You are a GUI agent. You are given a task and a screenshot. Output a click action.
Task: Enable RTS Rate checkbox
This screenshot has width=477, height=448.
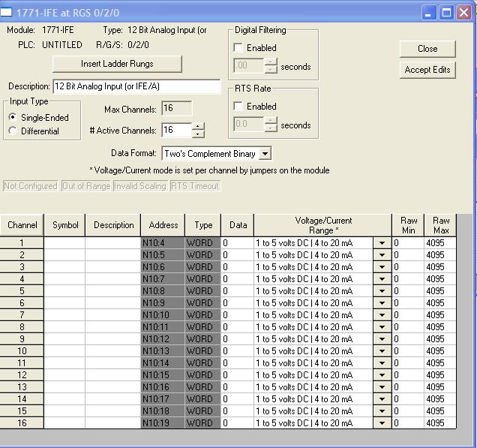tap(238, 107)
